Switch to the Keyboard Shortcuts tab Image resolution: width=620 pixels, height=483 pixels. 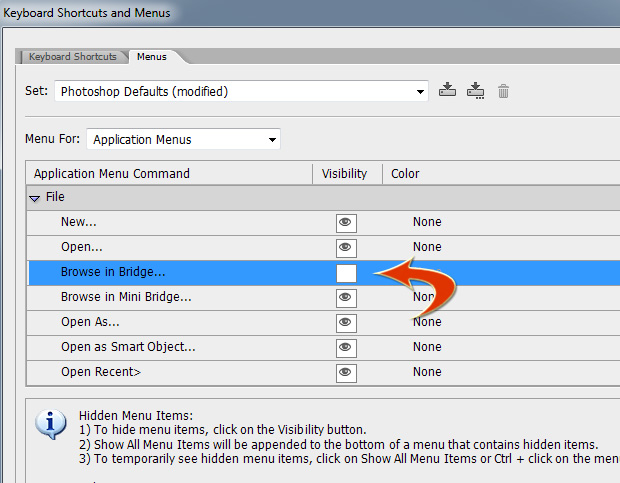[73, 57]
